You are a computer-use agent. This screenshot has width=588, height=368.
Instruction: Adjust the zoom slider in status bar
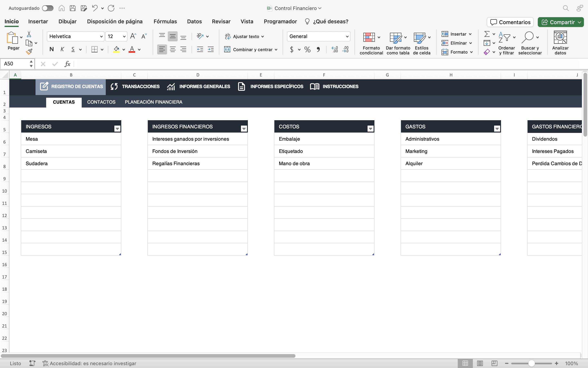(x=532, y=363)
